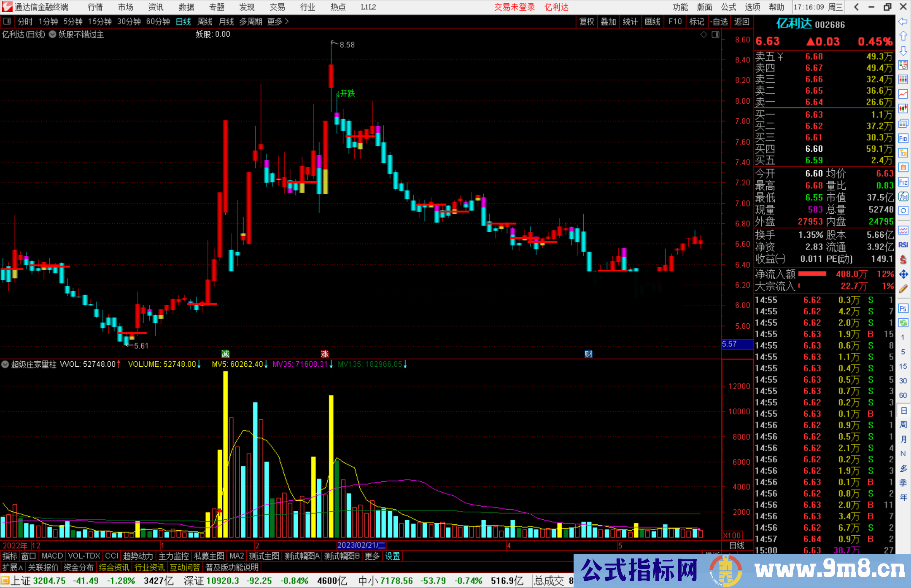911x588 pixels.
Task: Open the 更多 indicators list in bottom bar
Action: (x=372, y=556)
